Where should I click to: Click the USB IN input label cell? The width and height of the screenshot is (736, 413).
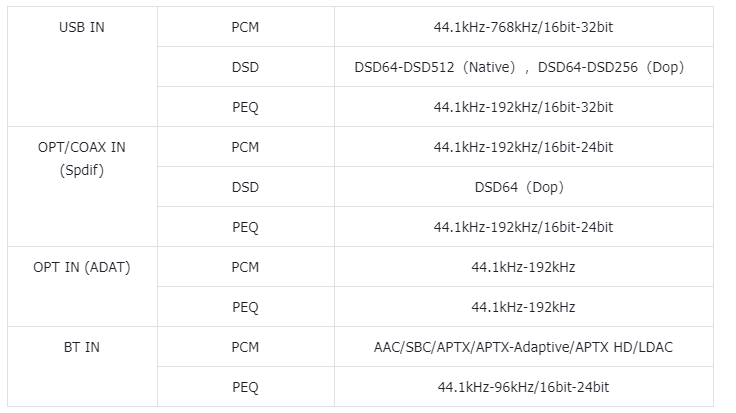click(82, 27)
